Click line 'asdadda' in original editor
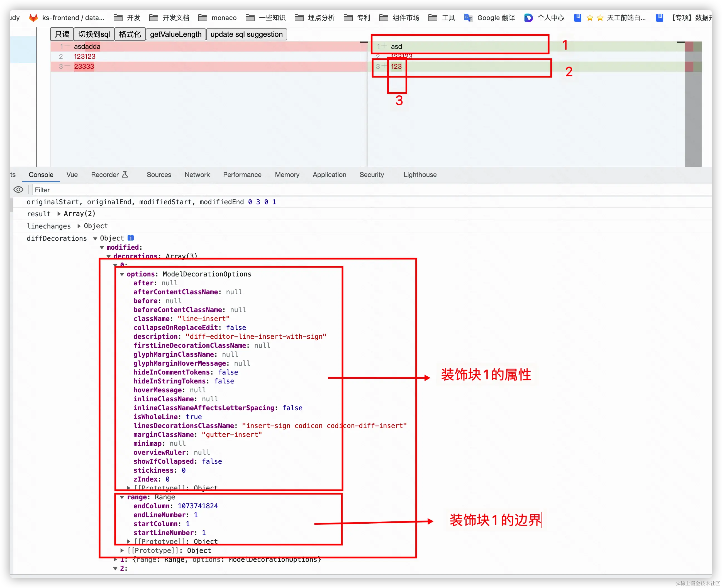Screen dimensions: 722x588 point(87,47)
